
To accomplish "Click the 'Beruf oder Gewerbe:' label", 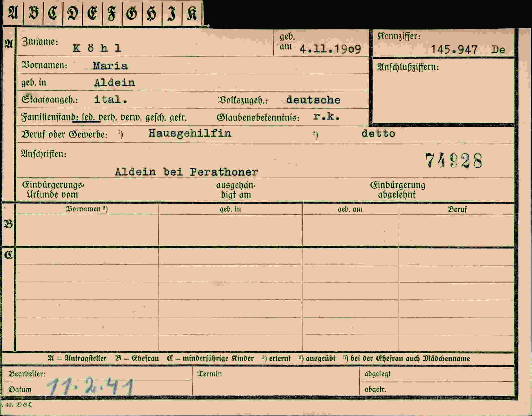I will point(64,134).
